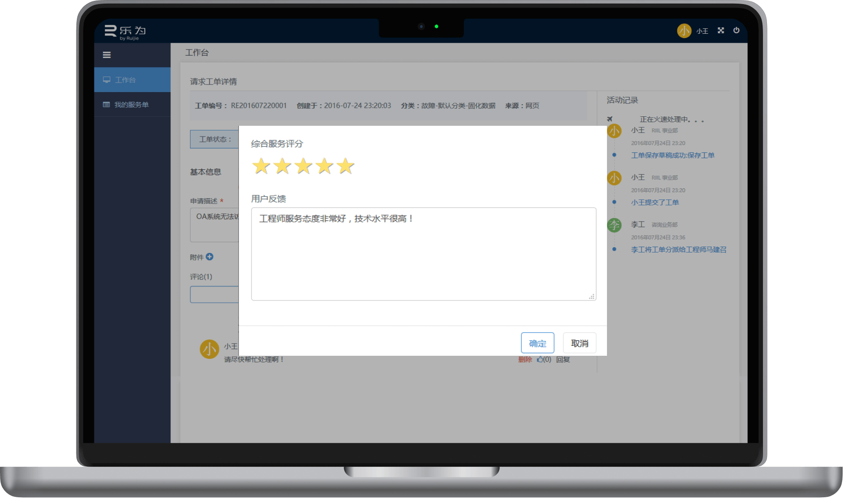Click the 申请描述 text box

click(x=215, y=225)
